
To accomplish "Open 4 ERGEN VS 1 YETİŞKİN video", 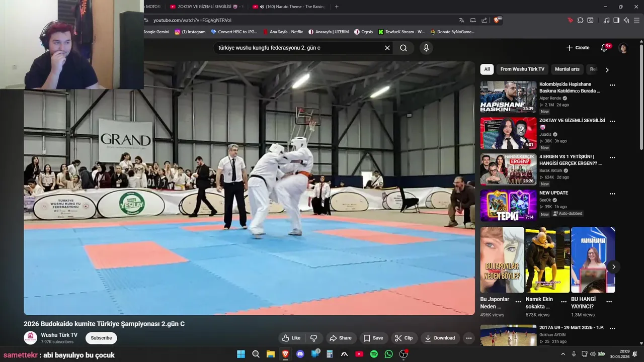I will (508, 169).
